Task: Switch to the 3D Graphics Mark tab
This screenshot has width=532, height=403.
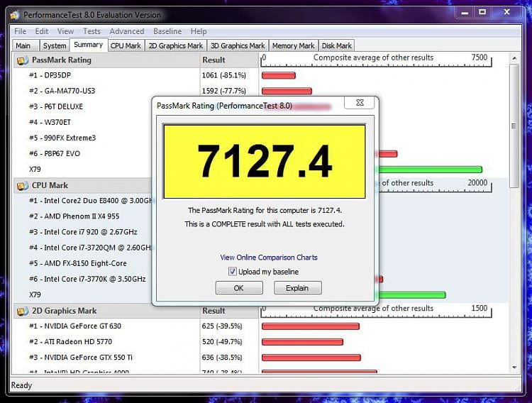Action: click(x=238, y=45)
